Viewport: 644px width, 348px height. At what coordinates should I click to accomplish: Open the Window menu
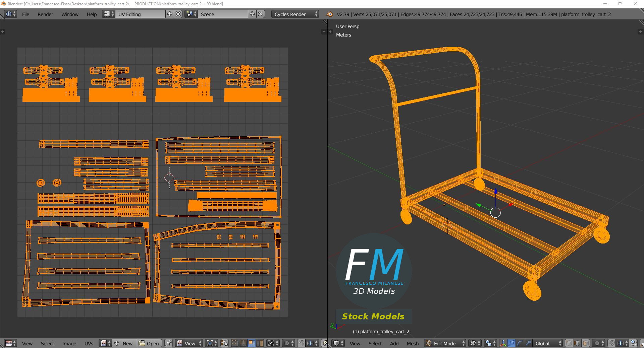[70, 14]
